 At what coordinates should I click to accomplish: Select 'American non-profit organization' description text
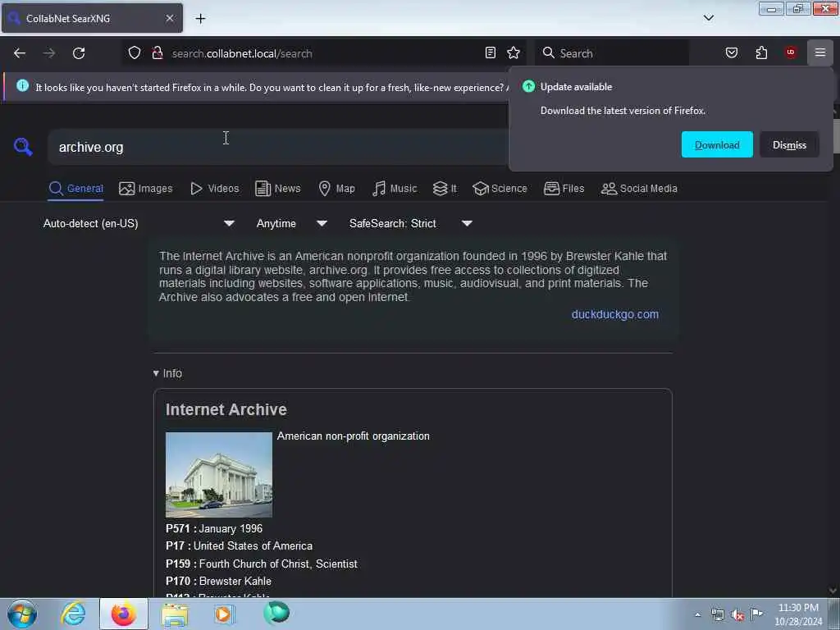[353, 436]
